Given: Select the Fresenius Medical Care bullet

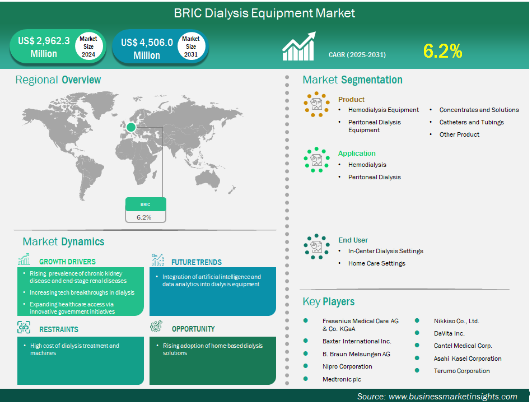Looking at the screenshot, I should tap(306, 321).
